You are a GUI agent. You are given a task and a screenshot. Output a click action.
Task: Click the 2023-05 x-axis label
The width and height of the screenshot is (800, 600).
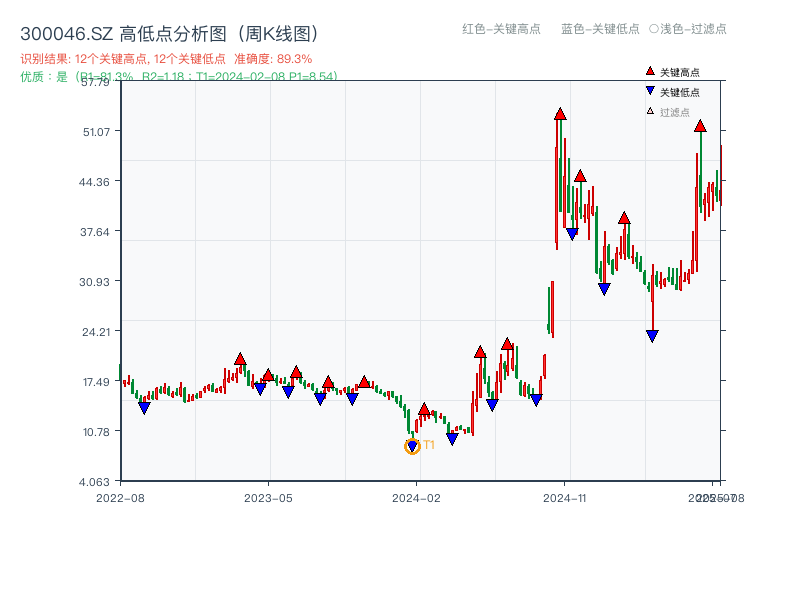pos(268,498)
